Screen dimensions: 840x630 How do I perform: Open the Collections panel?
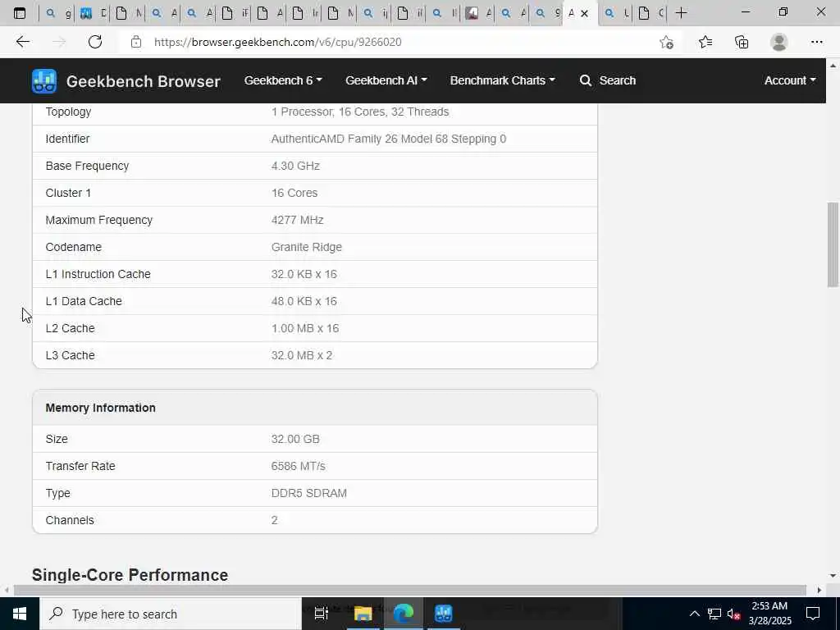pyautogui.click(x=742, y=42)
